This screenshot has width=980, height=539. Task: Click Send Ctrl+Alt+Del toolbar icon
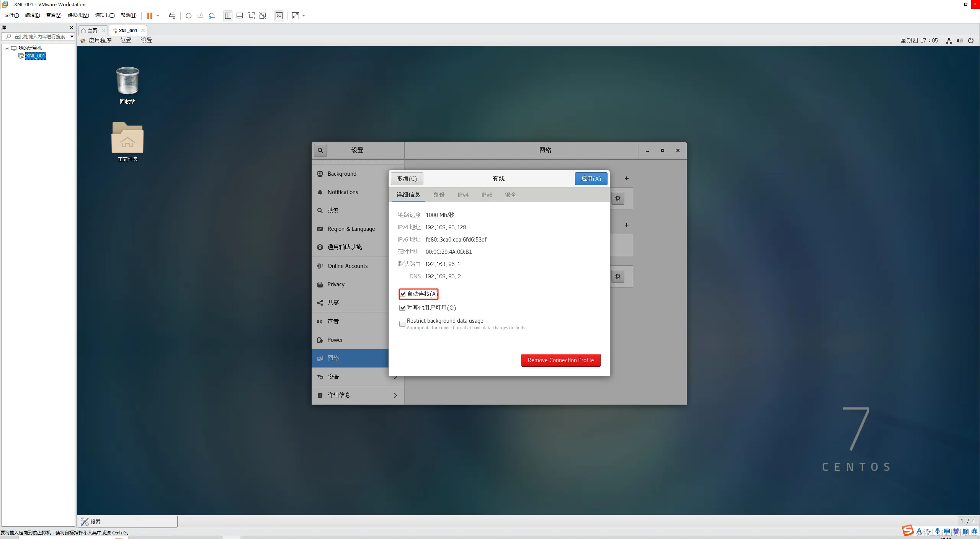[x=172, y=16]
